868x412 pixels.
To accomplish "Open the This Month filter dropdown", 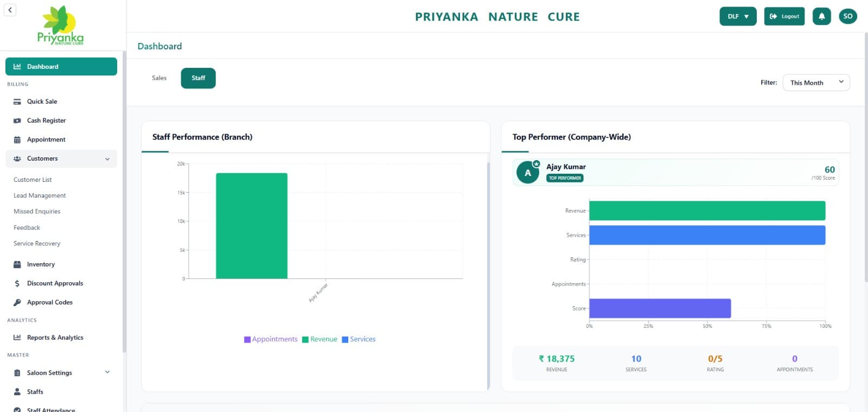I will [x=816, y=83].
